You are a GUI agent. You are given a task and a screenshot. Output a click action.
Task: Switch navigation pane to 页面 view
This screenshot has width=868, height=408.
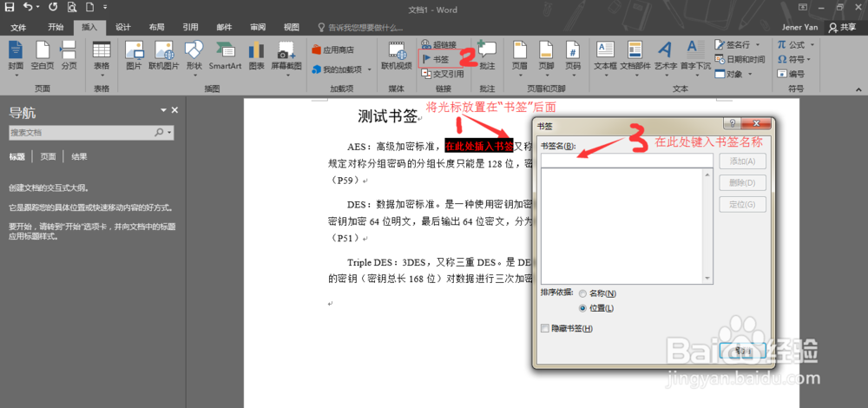point(48,156)
